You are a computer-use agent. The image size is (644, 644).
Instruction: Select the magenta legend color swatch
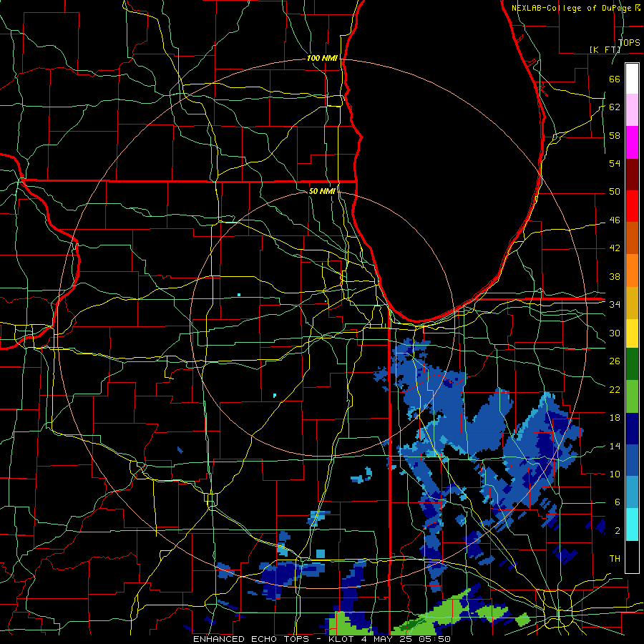[x=632, y=142]
